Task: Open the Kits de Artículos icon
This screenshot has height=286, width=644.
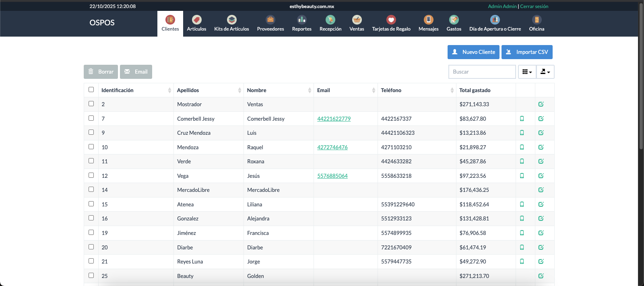Action: coord(231,20)
